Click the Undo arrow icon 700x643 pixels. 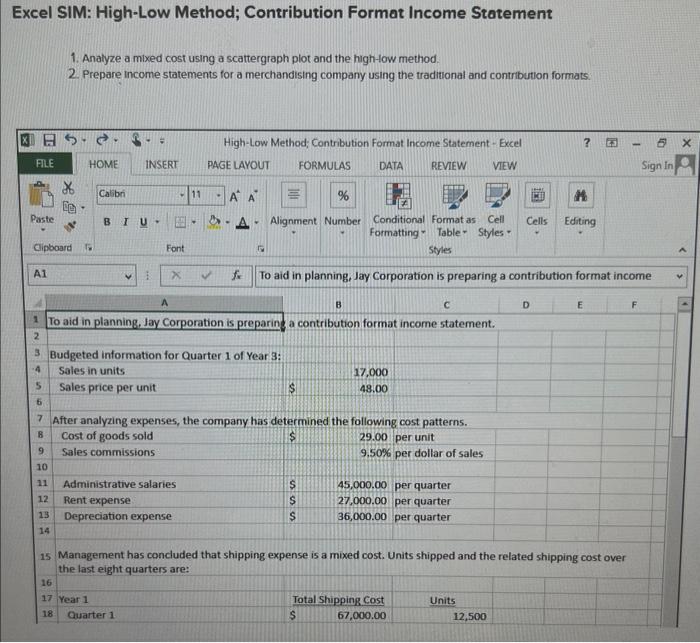click(71, 140)
